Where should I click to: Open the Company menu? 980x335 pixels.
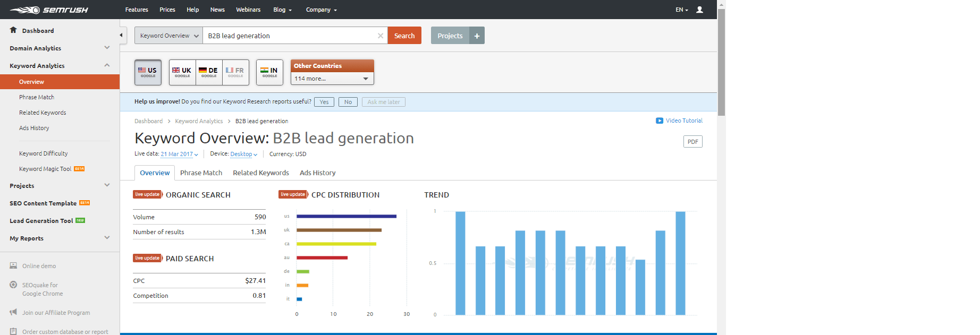tap(321, 10)
